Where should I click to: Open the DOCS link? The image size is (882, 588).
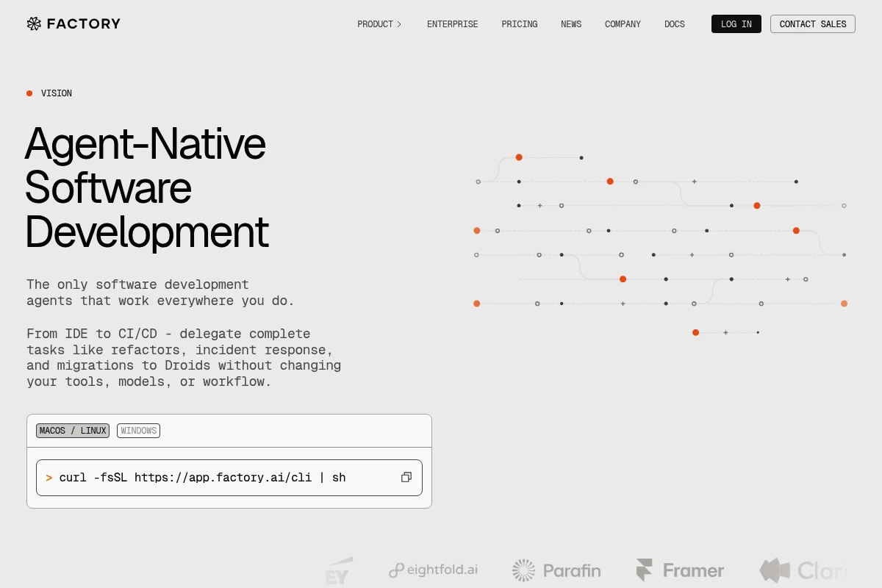674,24
